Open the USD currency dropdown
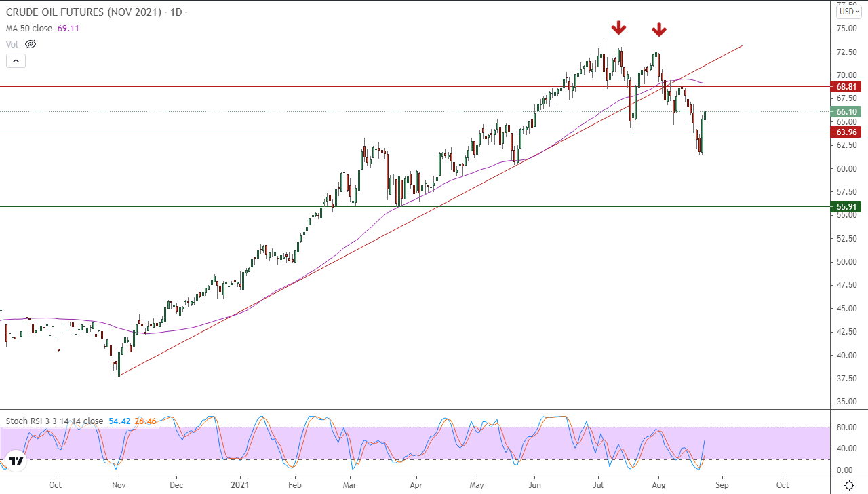 pyautogui.click(x=849, y=11)
